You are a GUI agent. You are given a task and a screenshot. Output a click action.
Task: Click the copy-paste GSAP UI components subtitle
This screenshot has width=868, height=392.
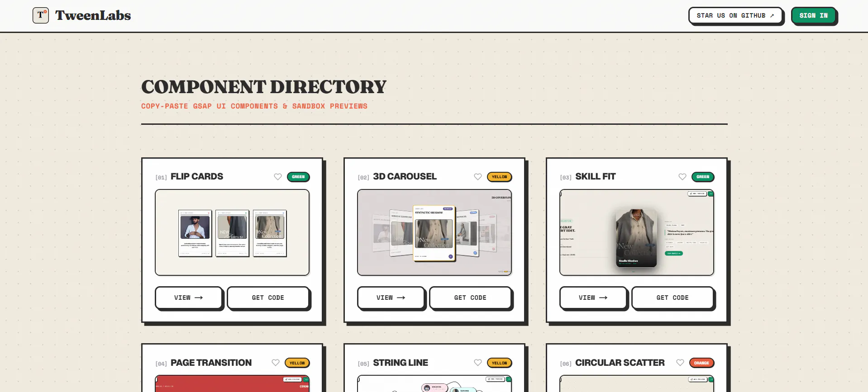click(254, 106)
